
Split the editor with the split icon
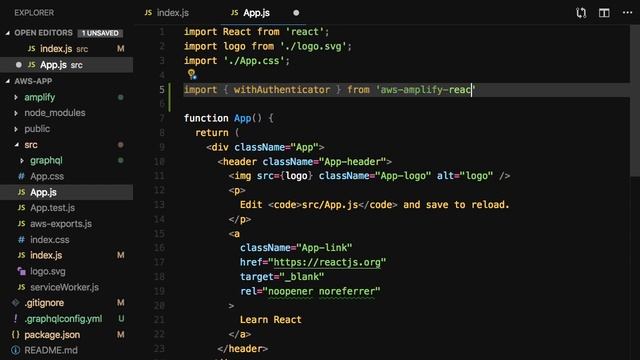point(604,13)
